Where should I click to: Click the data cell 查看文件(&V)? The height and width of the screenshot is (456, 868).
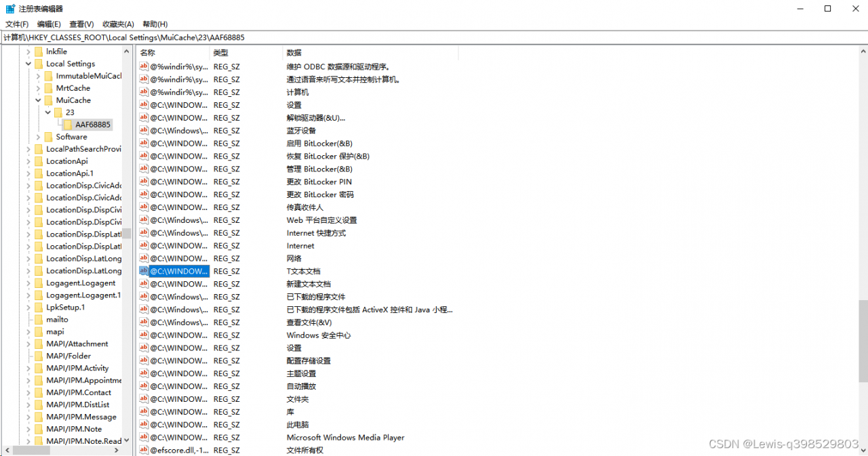(309, 323)
